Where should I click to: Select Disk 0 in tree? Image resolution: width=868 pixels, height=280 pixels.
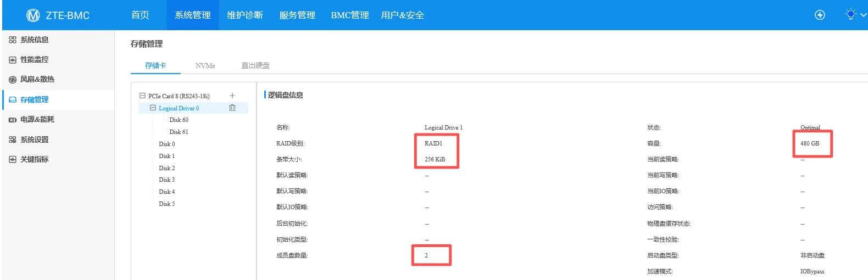click(167, 144)
